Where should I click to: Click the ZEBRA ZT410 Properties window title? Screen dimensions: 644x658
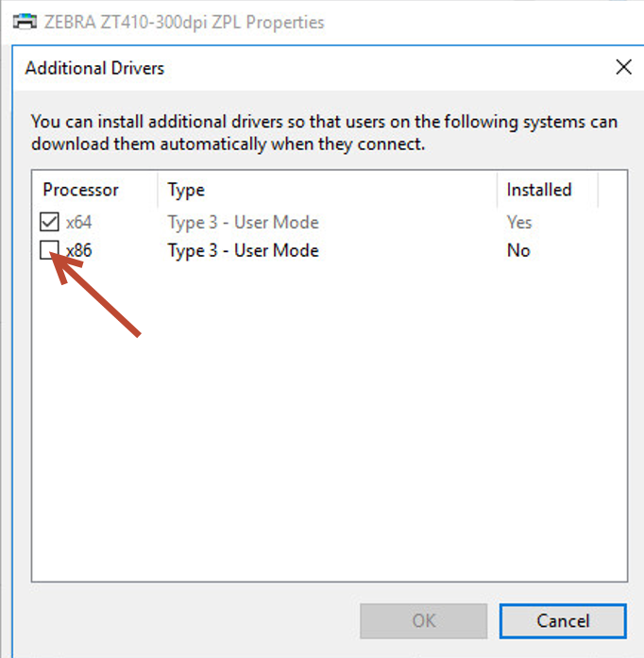tap(184, 22)
